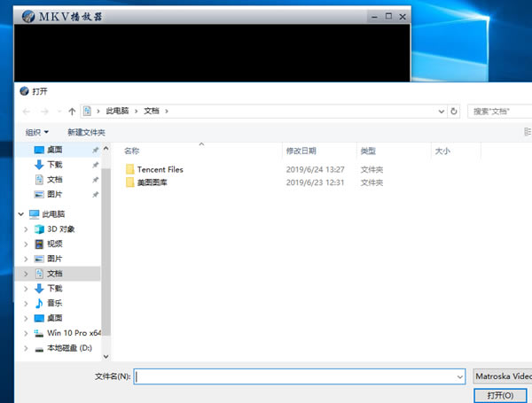The height and width of the screenshot is (403, 532).
Task: Click Tencent Files folder icon
Action: click(130, 169)
